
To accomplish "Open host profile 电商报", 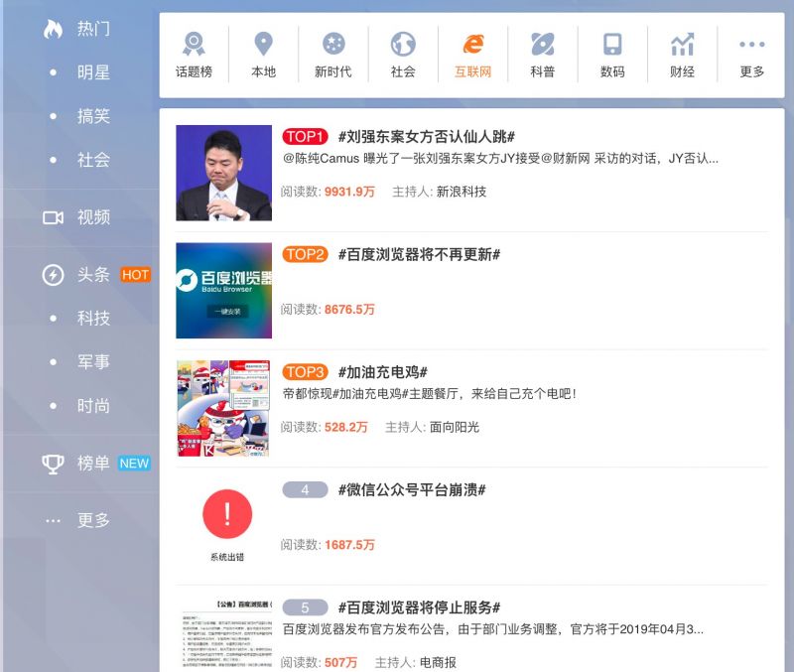I will tap(438, 662).
